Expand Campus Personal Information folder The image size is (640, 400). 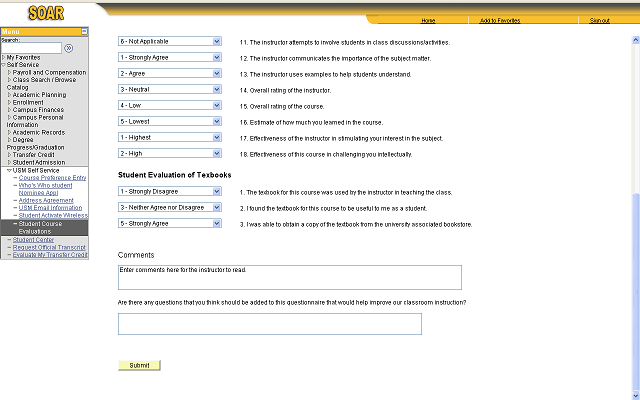pyautogui.click(x=9, y=117)
